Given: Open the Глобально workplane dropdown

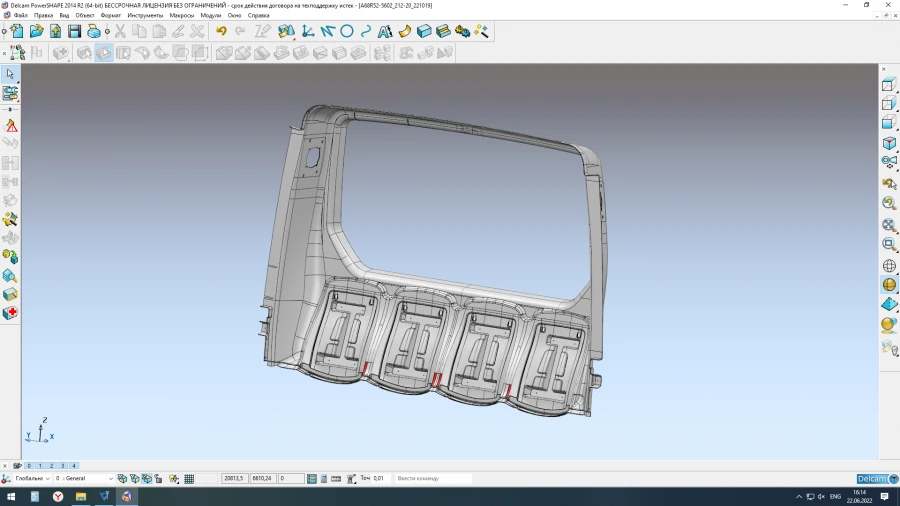Looking at the screenshot, I should tap(46, 479).
